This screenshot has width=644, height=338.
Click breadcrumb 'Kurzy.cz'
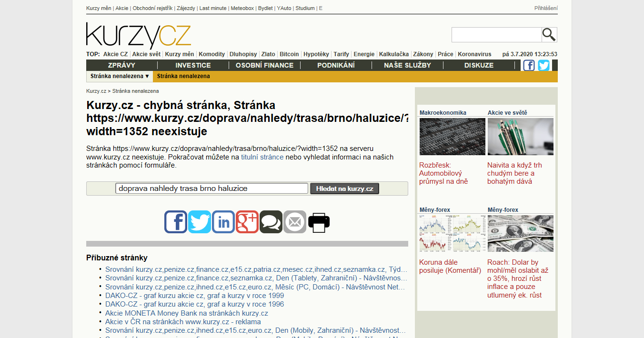click(96, 91)
